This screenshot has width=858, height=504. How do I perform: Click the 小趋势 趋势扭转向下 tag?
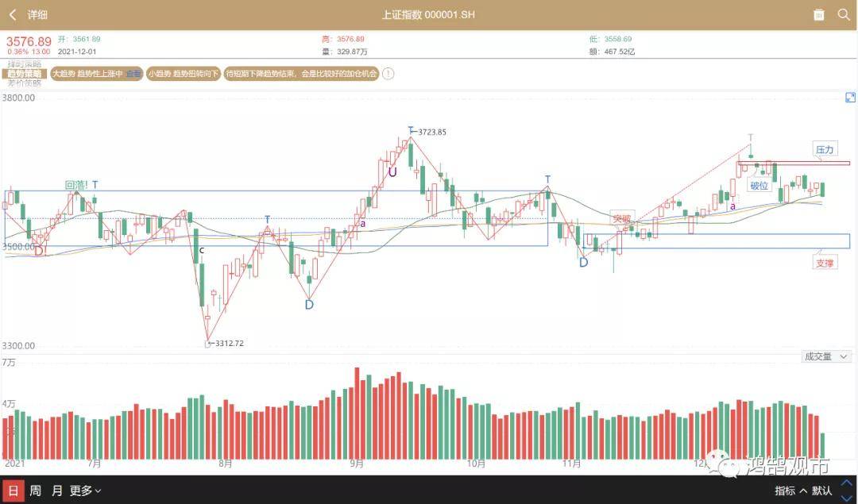click(183, 74)
